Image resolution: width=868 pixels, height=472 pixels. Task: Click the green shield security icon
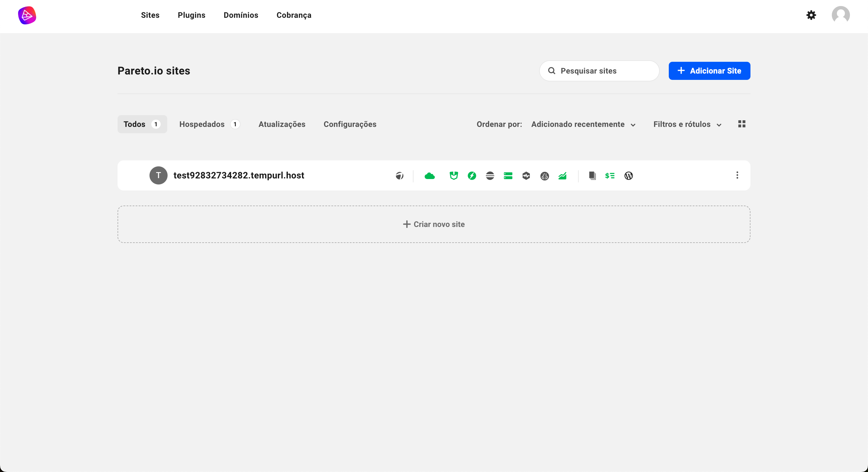pyautogui.click(x=454, y=175)
